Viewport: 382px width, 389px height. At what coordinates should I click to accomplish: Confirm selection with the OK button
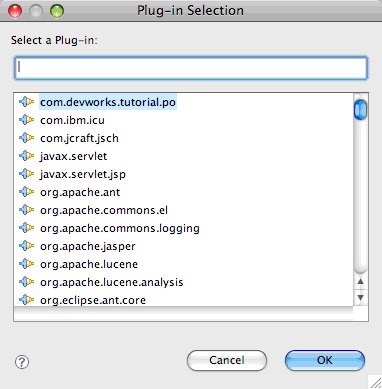(x=325, y=360)
